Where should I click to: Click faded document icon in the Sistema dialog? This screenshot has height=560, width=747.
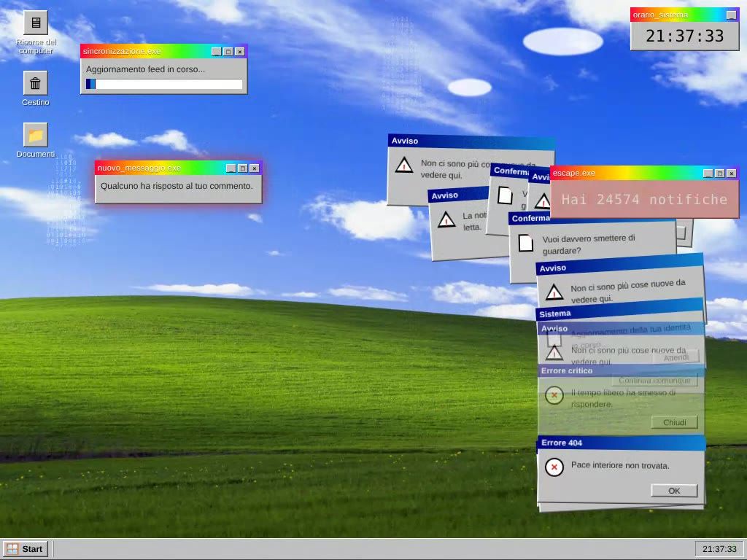coord(554,338)
